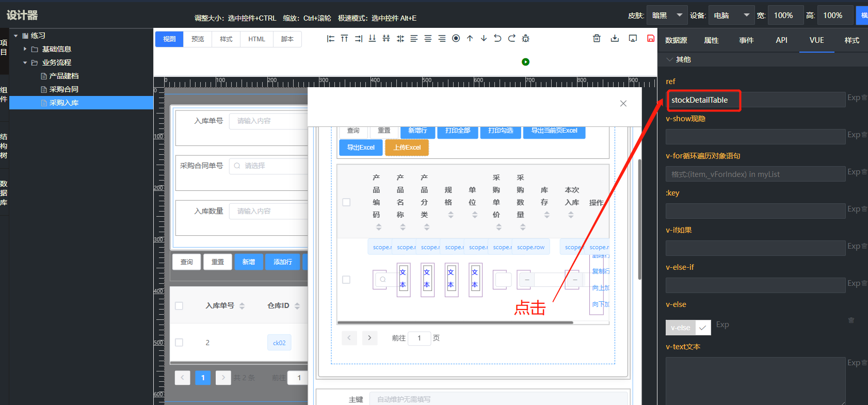
Task: Check the dialog table row checkbox
Action: tap(346, 280)
